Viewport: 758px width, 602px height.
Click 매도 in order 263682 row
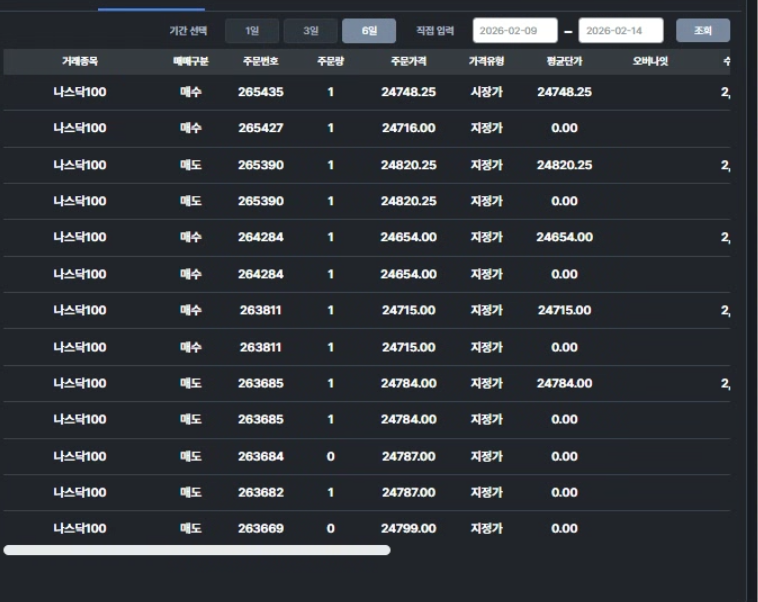[x=190, y=493]
